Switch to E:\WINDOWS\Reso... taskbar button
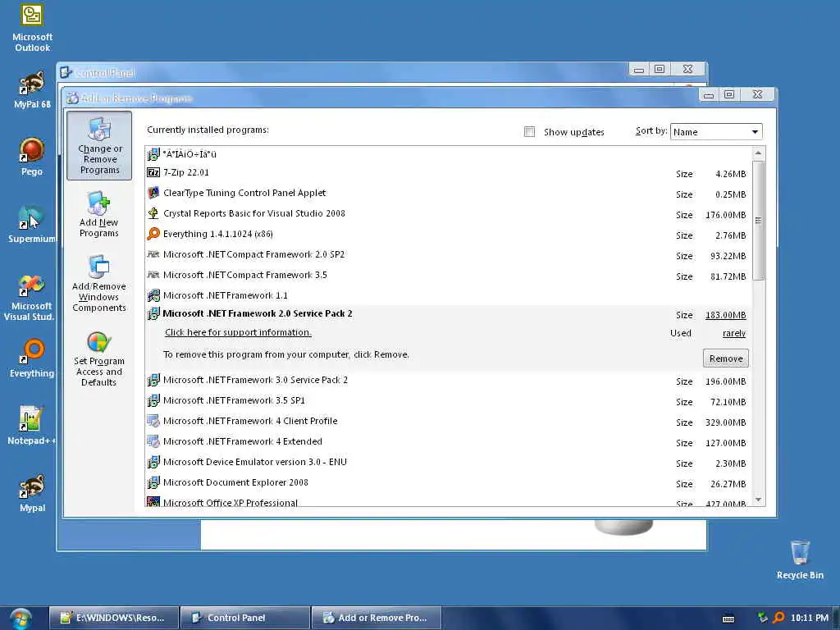The image size is (840, 630). click(x=114, y=618)
